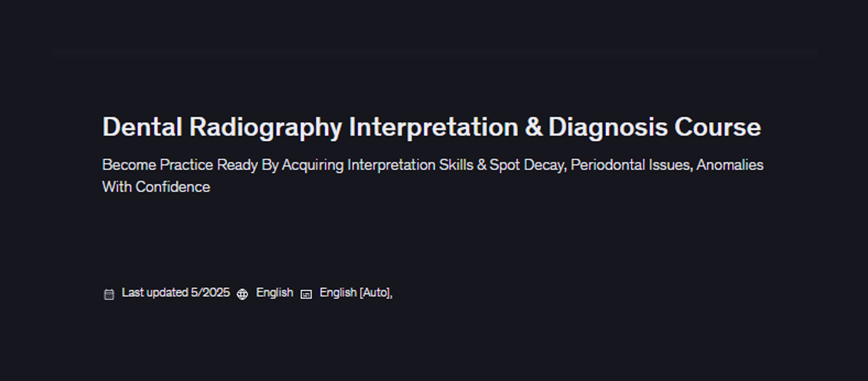Image resolution: width=868 pixels, height=381 pixels.
Task: Click the word "Dental" in the title
Action: coord(142,127)
